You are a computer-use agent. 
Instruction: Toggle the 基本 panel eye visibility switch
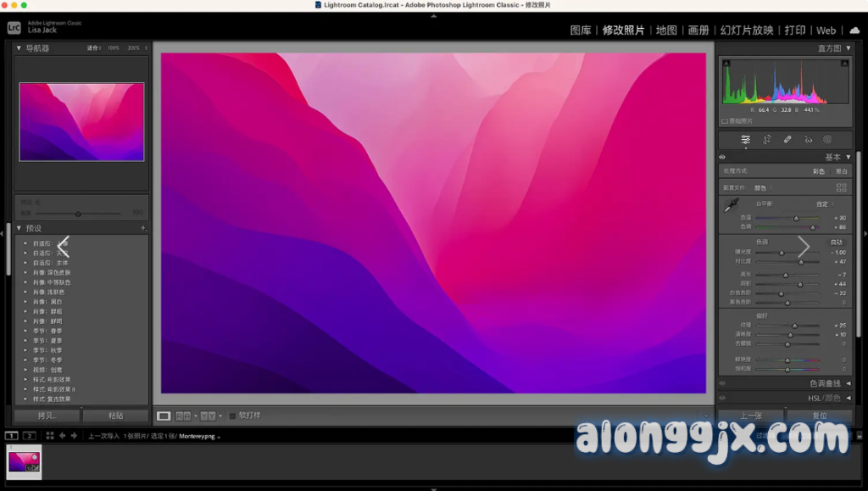[x=722, y=158]
